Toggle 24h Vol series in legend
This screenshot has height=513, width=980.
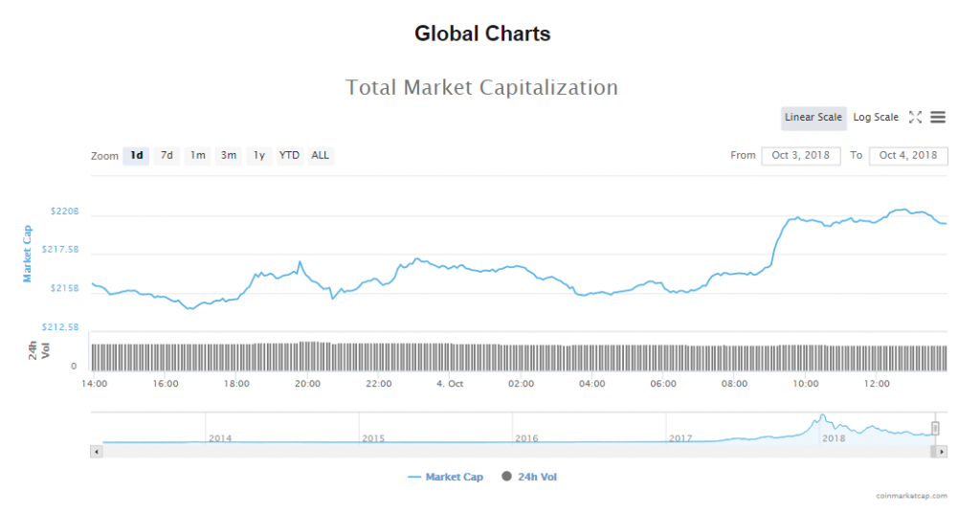tap(529, 477)
